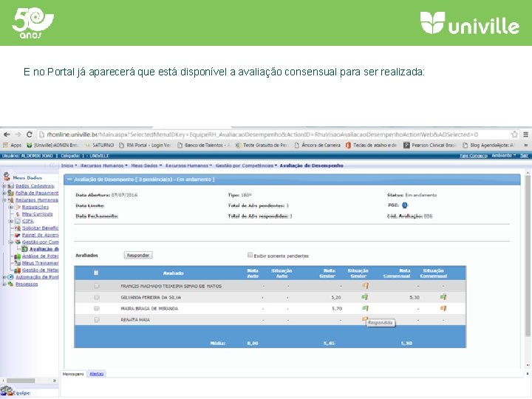Bookmark the page with the star icon
532x399 pixels.
pos(514,134)
